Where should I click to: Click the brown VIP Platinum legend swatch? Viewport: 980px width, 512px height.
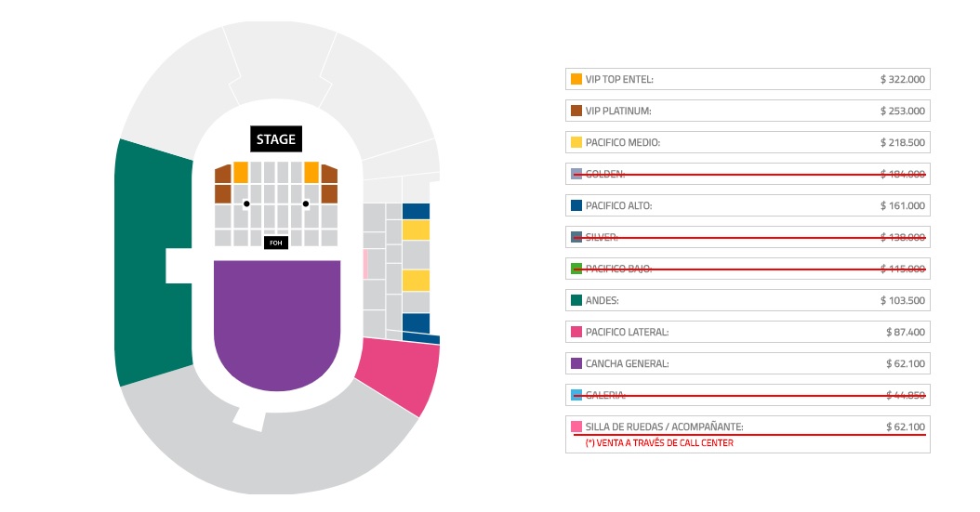tap(576, 111)
